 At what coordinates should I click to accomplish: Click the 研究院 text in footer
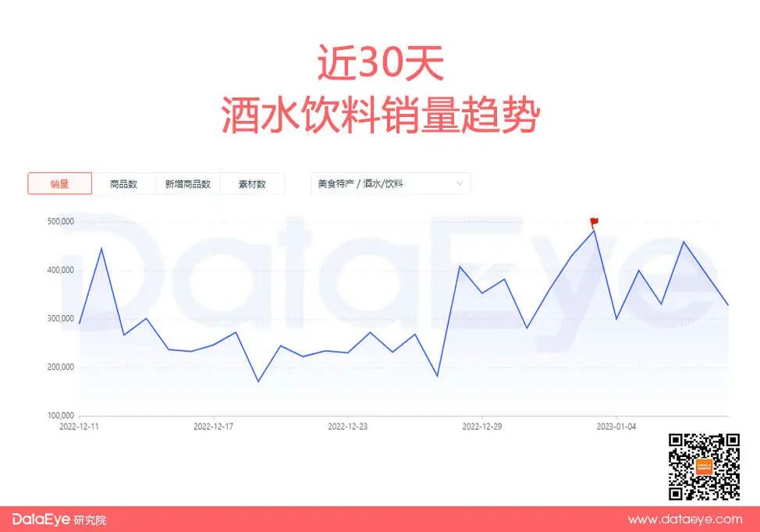tap(90, 520)
